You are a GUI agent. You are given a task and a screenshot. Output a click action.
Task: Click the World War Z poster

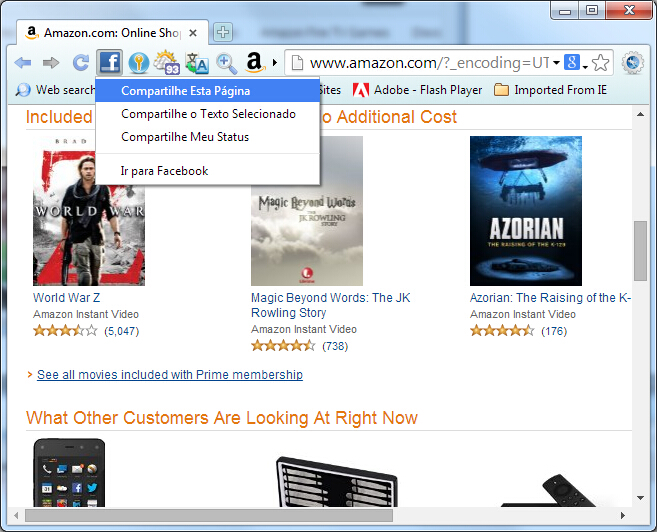pos(89,211)
